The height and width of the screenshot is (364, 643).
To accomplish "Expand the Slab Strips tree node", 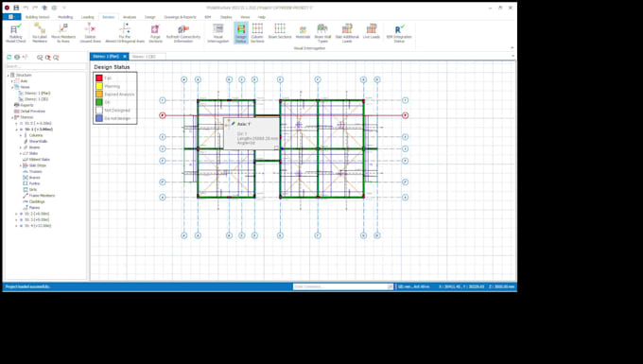I will click(x=21, y=165).
